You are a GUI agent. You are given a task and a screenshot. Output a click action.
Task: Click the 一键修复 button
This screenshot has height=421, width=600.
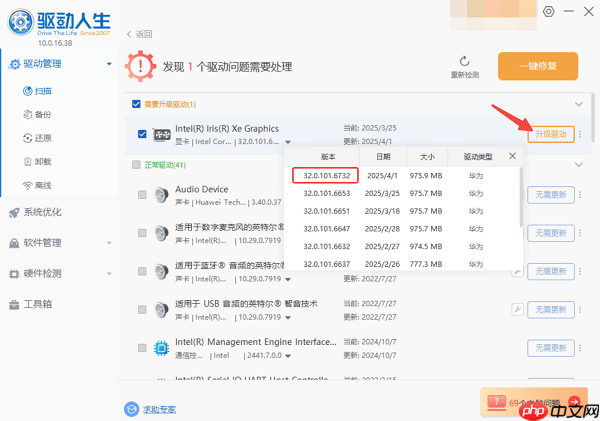(538, 66)
